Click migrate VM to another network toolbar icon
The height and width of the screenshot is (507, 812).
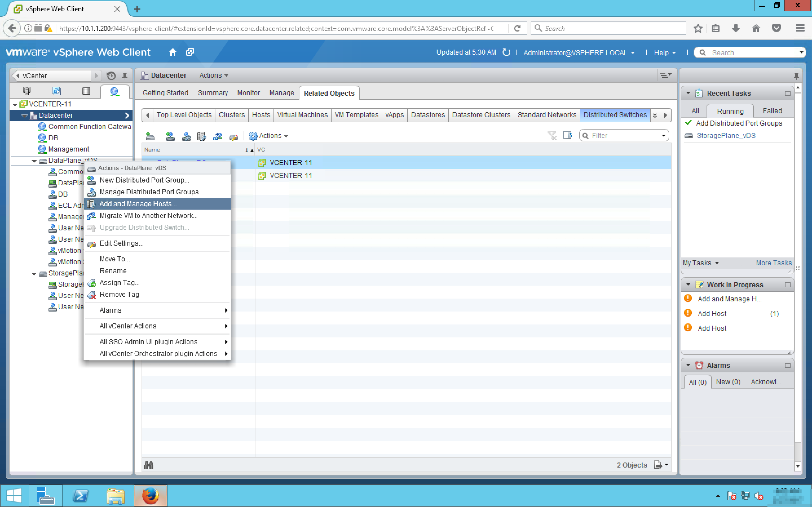[x=217, y=136]
